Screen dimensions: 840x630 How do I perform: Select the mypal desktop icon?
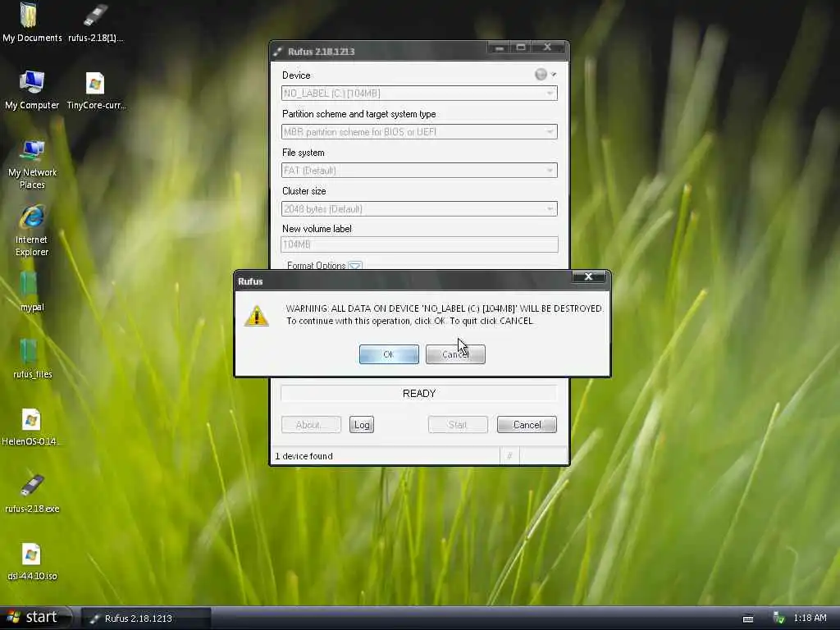pos(32,292)
